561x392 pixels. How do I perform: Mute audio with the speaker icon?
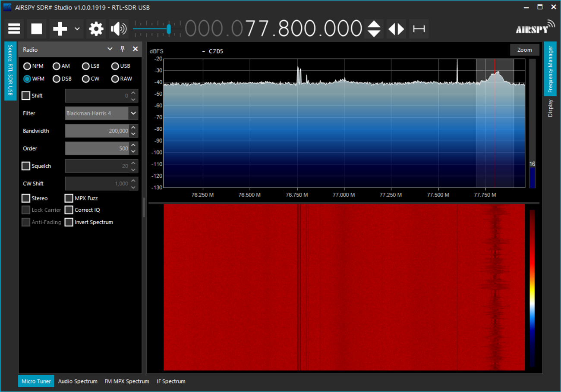pos(119,29)
